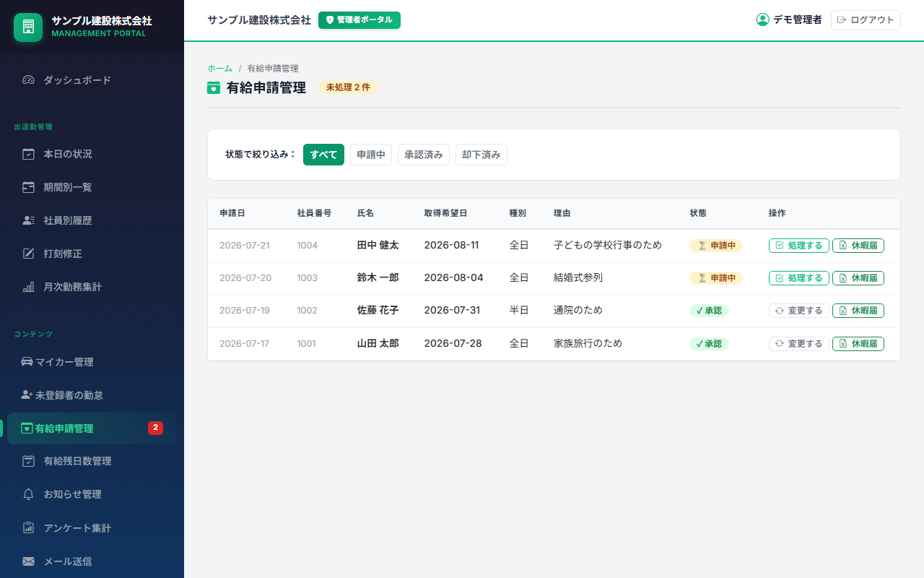Open ダッシュボード in the sidebar
The width and height of the screenshot is (924, 578).
(x=92, y=80)
